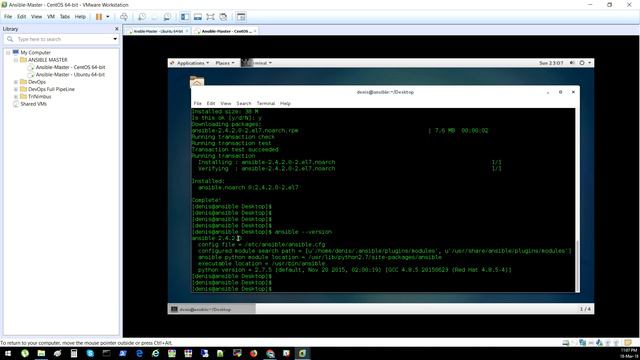The height and width of the screenshot is (360, 640).
Task: Open the console view toolbar icon
Action: coord(241,17)
